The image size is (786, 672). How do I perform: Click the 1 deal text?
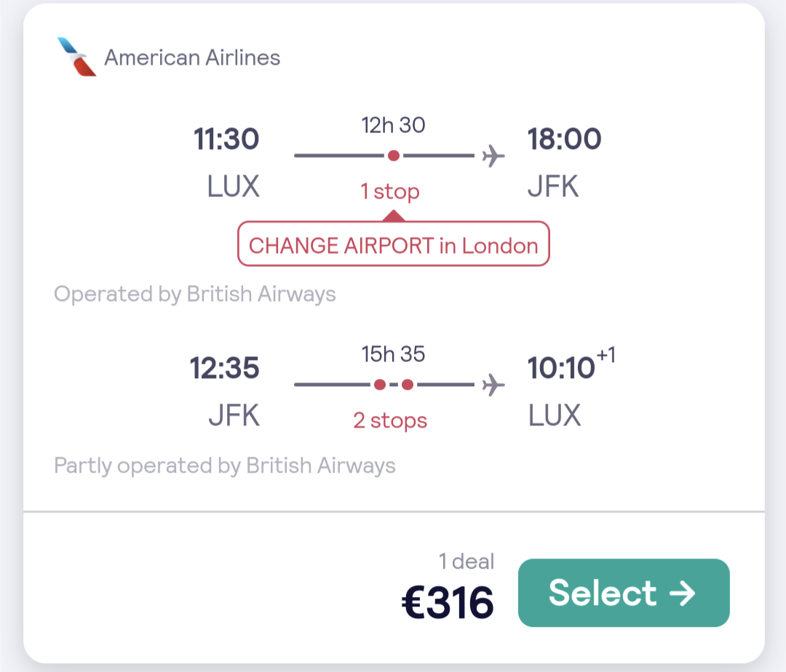tap(467, 561)
